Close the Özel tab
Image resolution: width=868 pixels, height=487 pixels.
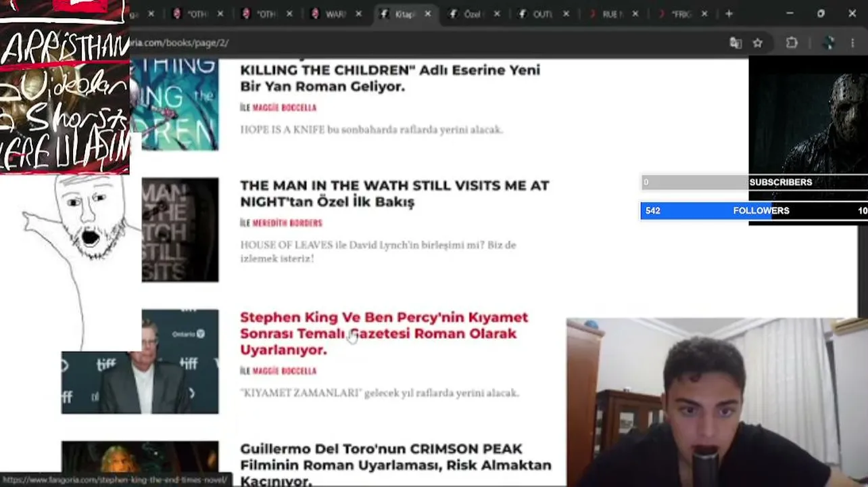(497, 14)
